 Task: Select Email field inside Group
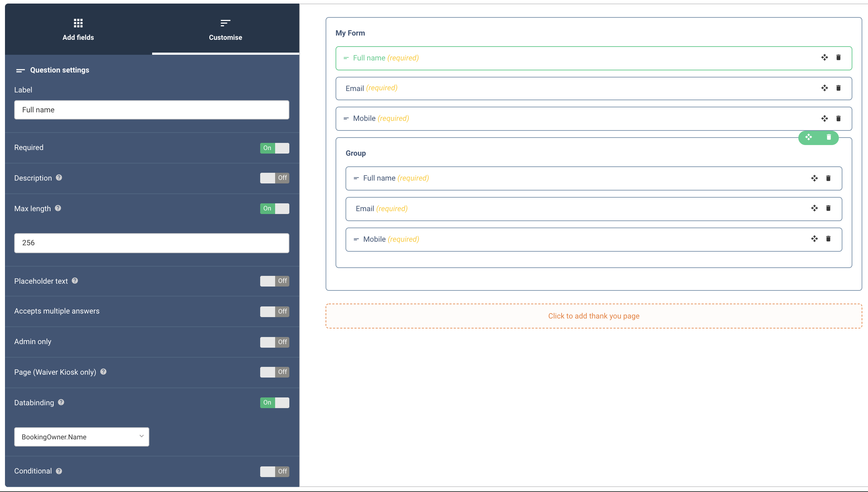(594, 209)
